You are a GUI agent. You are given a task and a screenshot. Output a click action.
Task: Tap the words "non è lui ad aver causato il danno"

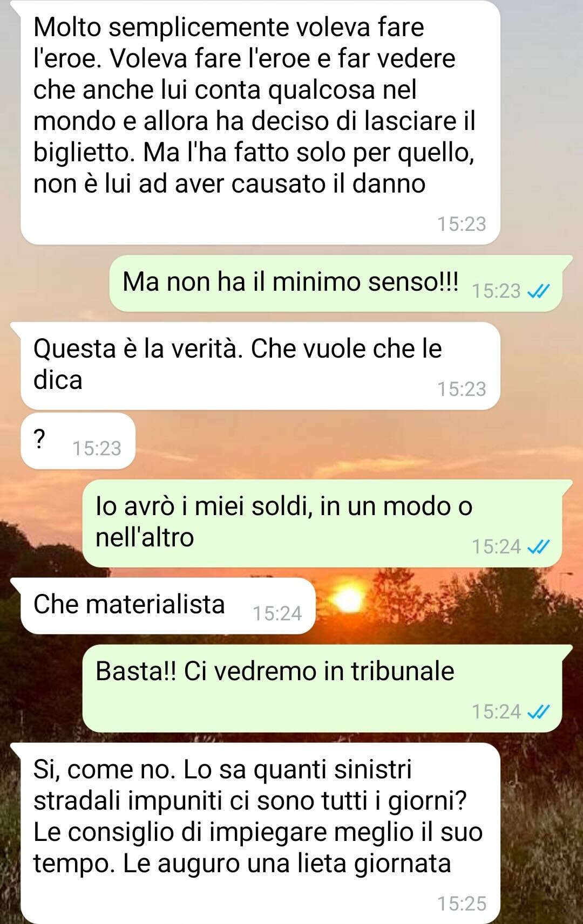[229, 184]
